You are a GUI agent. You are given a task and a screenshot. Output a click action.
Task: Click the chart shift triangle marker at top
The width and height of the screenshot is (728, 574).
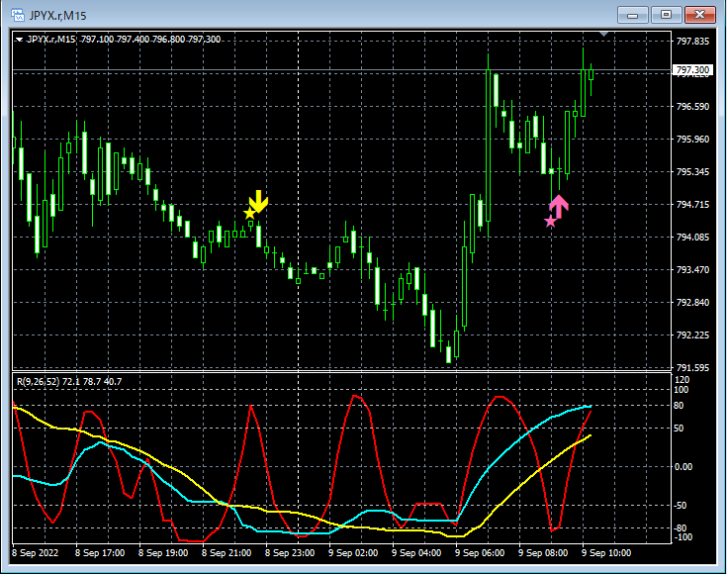coord(603,34)
